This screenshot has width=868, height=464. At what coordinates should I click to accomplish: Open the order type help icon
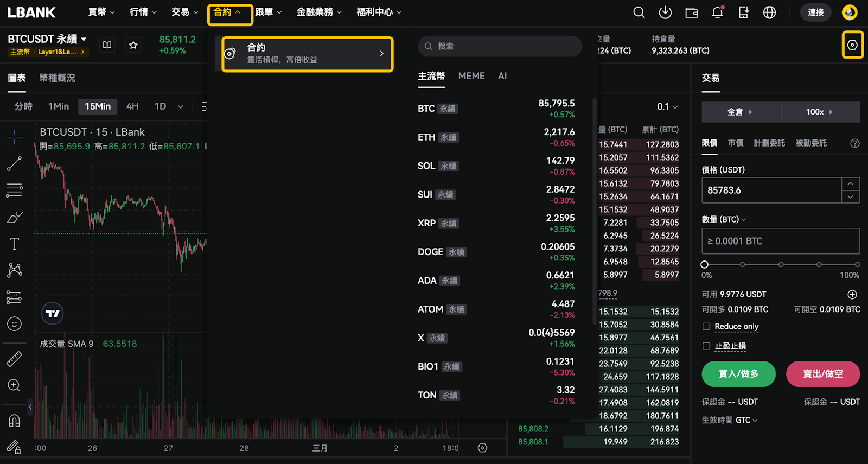pyautogui.click(x=855, y=143)
